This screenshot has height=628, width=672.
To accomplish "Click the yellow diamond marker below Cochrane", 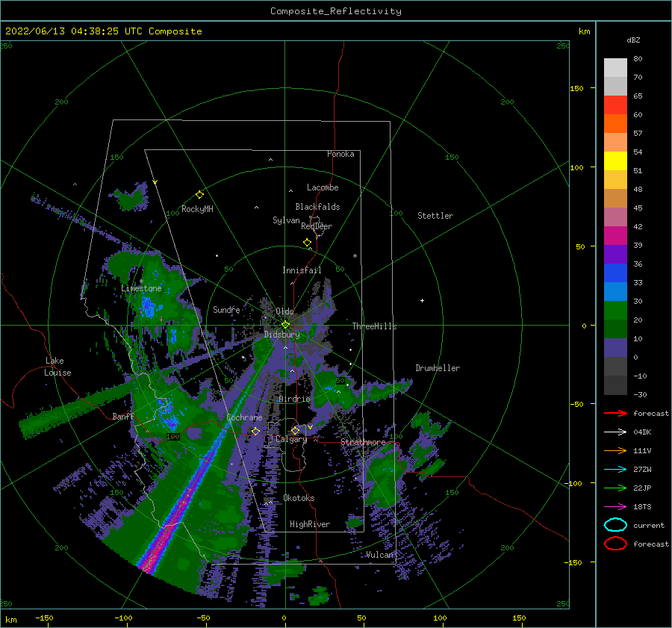I will pos(255,431).
